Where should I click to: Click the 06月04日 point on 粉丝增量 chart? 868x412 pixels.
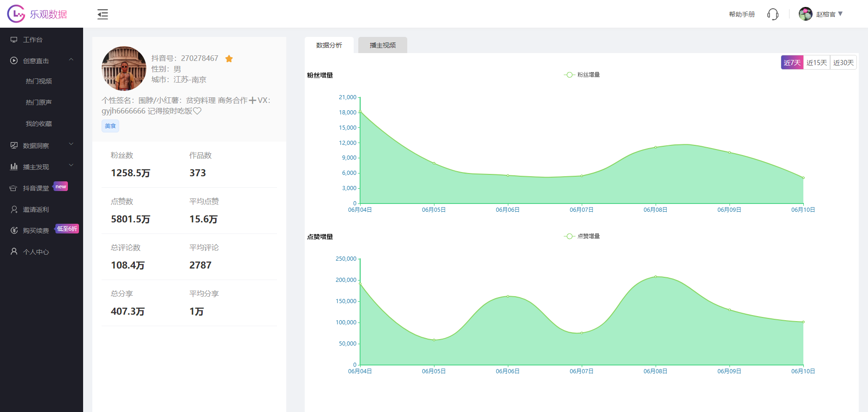pyautogui.click(x=360, y=111)
